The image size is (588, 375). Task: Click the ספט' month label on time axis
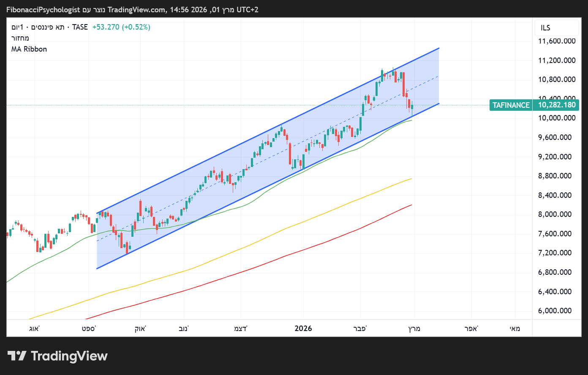point(89,328)
